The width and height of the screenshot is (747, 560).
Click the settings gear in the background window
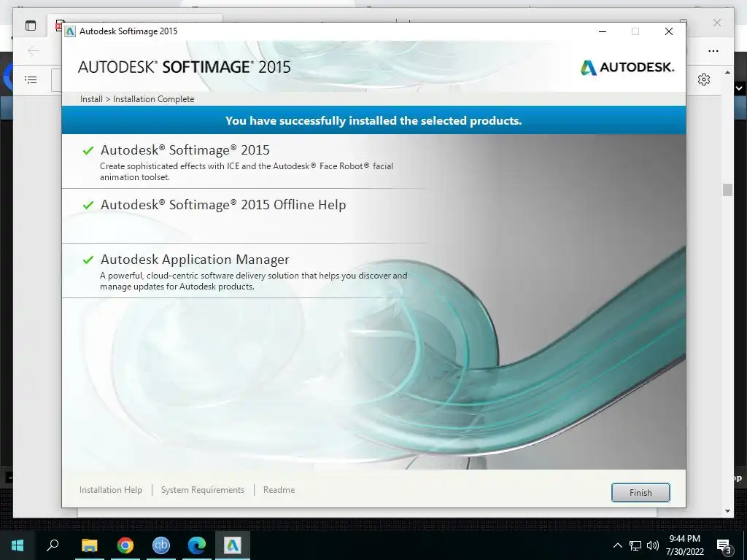point(704,79)
